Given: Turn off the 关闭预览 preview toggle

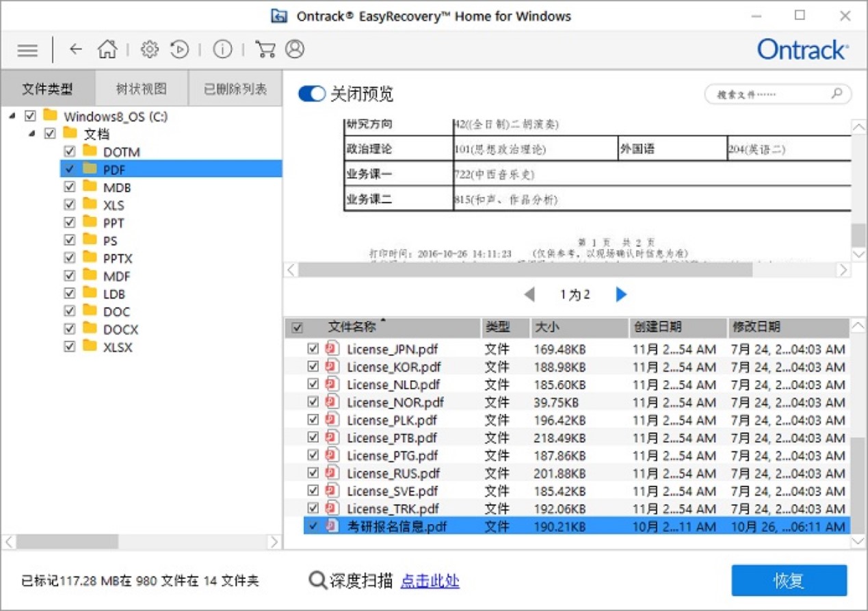Looking at the screenshot, I should pos(312,94).
